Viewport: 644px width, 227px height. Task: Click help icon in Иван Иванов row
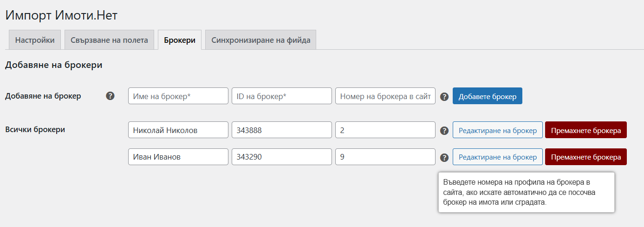444,157
